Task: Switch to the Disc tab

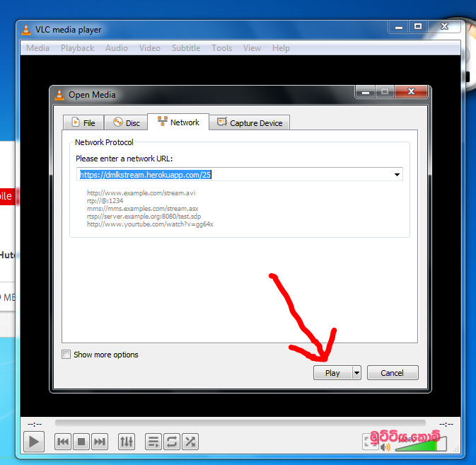Action: [x=127, y=122]
